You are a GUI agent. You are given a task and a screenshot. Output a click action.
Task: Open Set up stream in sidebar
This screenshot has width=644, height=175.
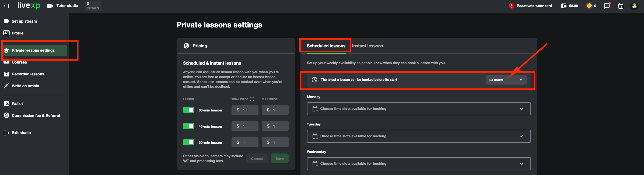[34, 21]
